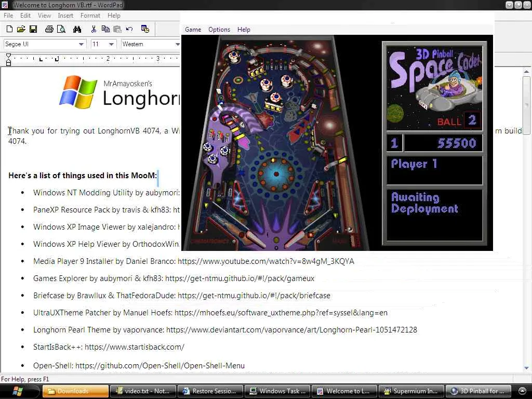Click the vertical scrollbar thumb in WordPad

point(526,105)
